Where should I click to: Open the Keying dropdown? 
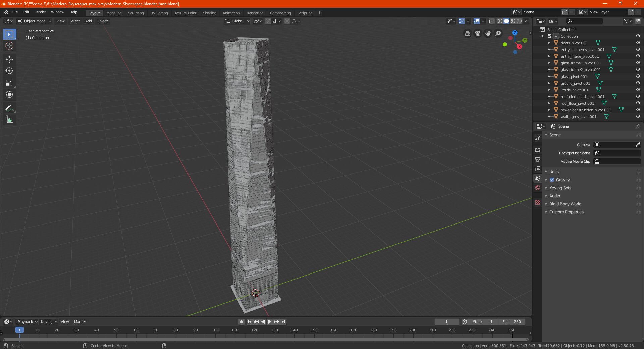coord(49,322)
